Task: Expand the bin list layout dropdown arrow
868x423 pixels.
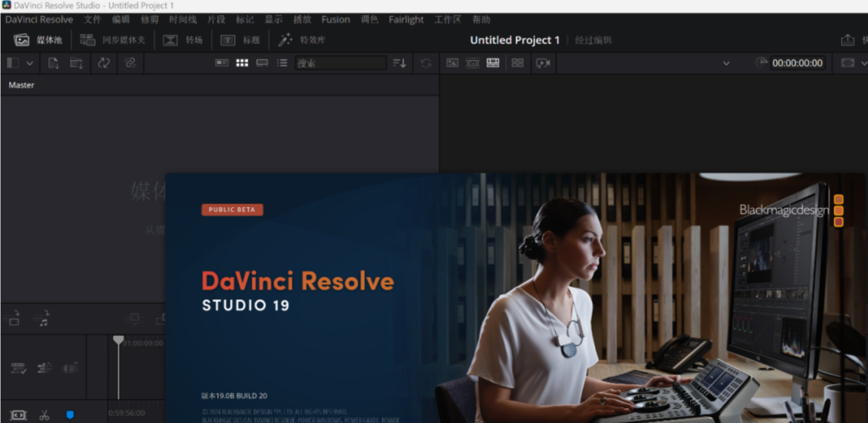Action: (x=30, y=63)
